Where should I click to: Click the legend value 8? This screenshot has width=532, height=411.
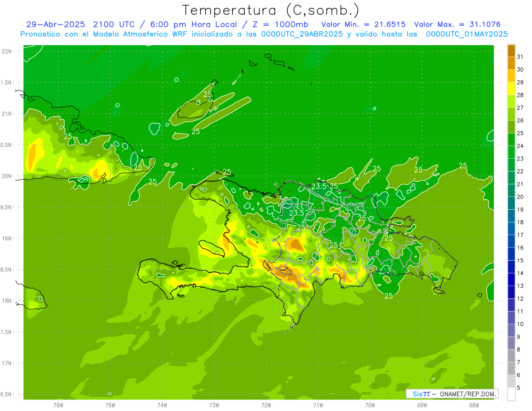point(518,349)
